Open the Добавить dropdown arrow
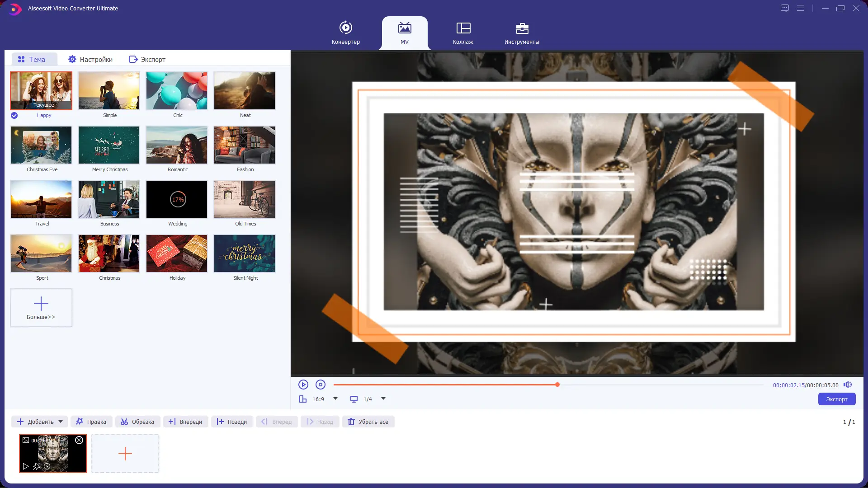The image size is (868, 488). click(x=61, y=422)
